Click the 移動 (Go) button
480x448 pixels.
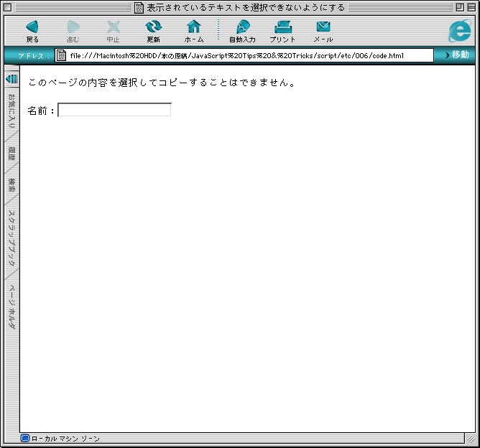tap(456, 55)
